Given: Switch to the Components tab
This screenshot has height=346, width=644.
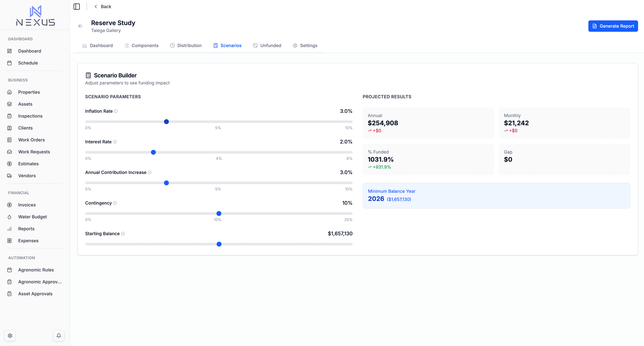Looking at the screenshot, I should tap(142, 45).
